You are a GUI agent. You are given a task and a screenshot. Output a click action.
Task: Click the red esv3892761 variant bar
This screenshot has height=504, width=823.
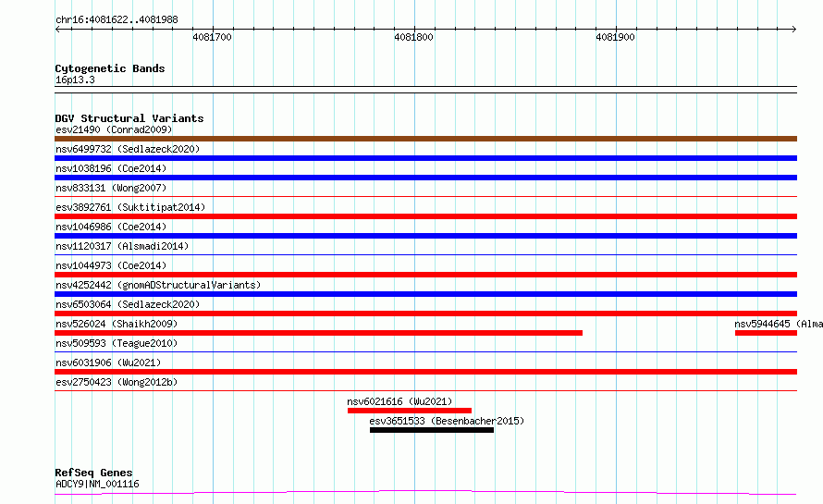click(425, 216)
